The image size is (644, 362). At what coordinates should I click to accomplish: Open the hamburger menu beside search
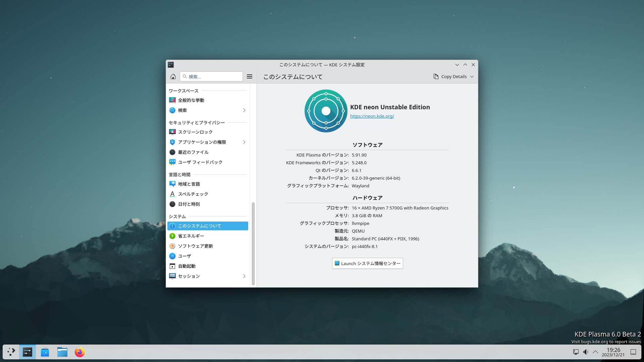[250, 76]
